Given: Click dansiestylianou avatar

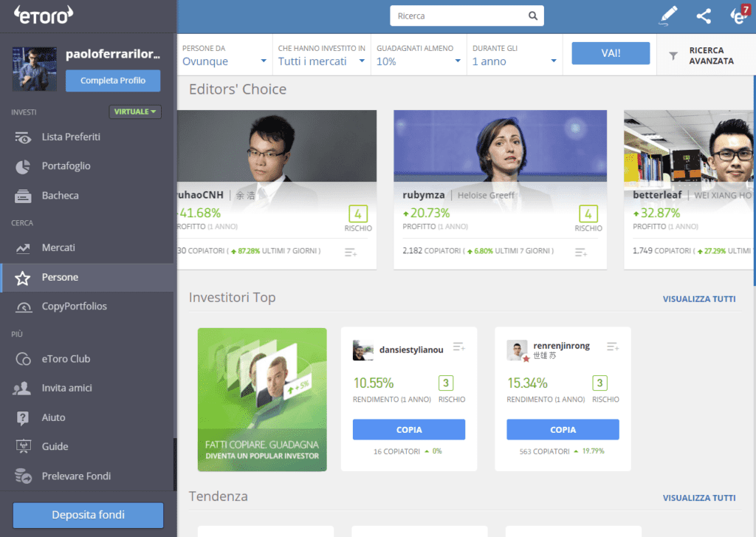Looking at the screenshot, I should pyautogui.click(x=363, y=350).
